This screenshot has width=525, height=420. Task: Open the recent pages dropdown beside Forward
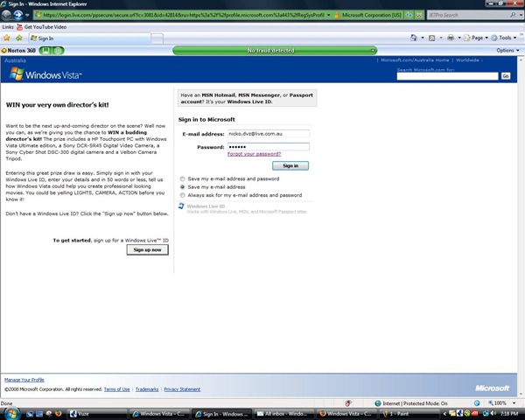27,15
